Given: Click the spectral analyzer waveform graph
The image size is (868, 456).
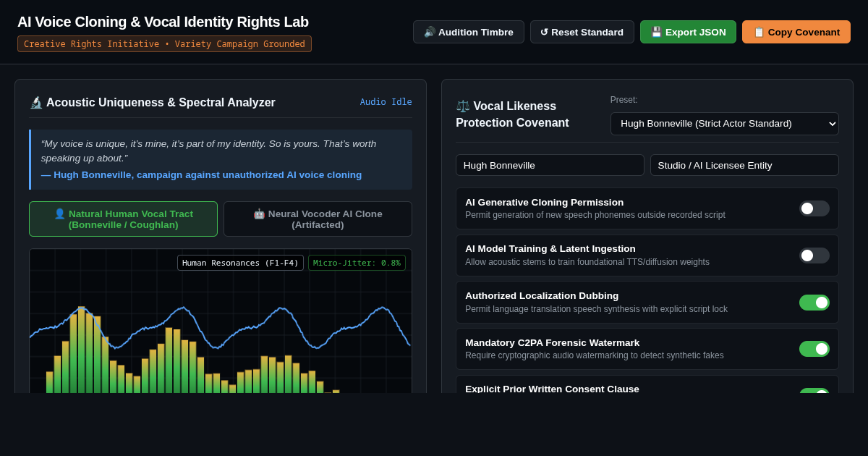Looking at the screenshot, I should pyautogui.click(x=221, y=321).
